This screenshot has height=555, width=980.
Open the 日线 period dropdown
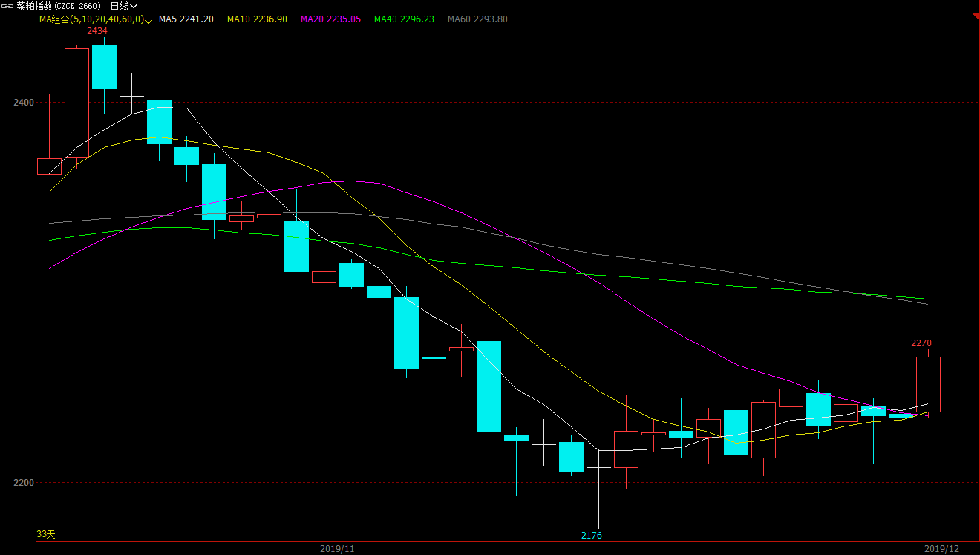(124, 6)
